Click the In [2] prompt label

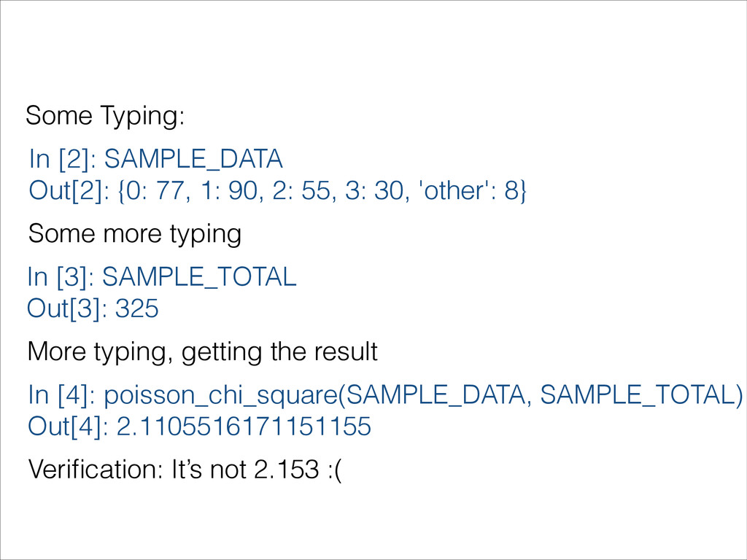click(63, 158)
